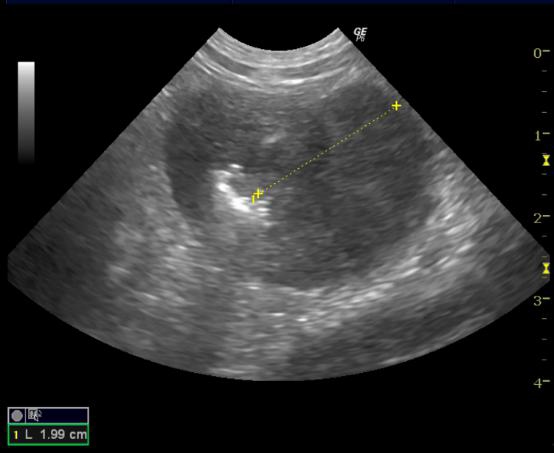The width and height of the screenshot is (554, 453).
Task: Click the grayscale map bar
Action: tap(26, 112)
